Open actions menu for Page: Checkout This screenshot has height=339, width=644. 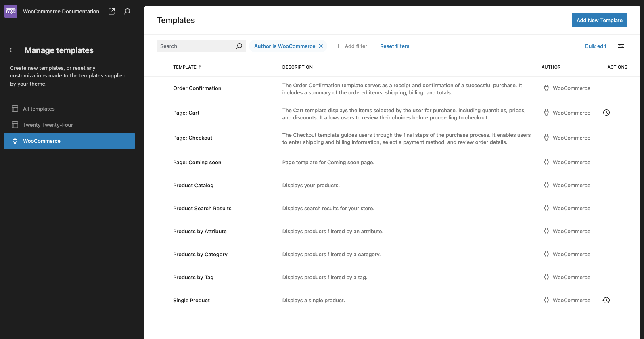click(x=621, y=138)
